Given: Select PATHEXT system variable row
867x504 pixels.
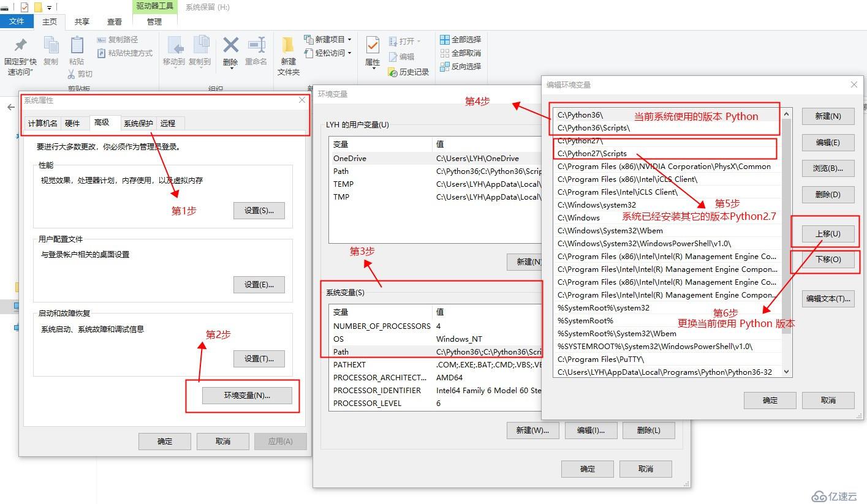Looking at the screenshot, I should 436,364.
